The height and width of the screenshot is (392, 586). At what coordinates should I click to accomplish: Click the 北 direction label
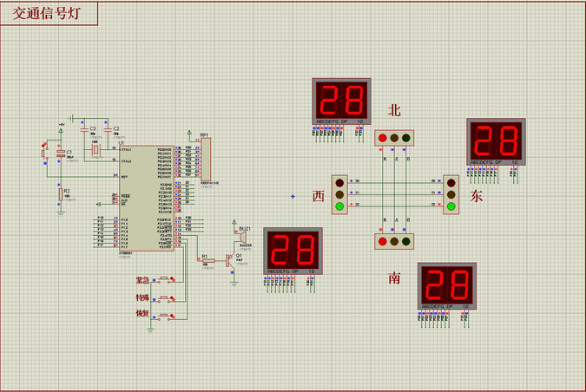pos(394,110)
